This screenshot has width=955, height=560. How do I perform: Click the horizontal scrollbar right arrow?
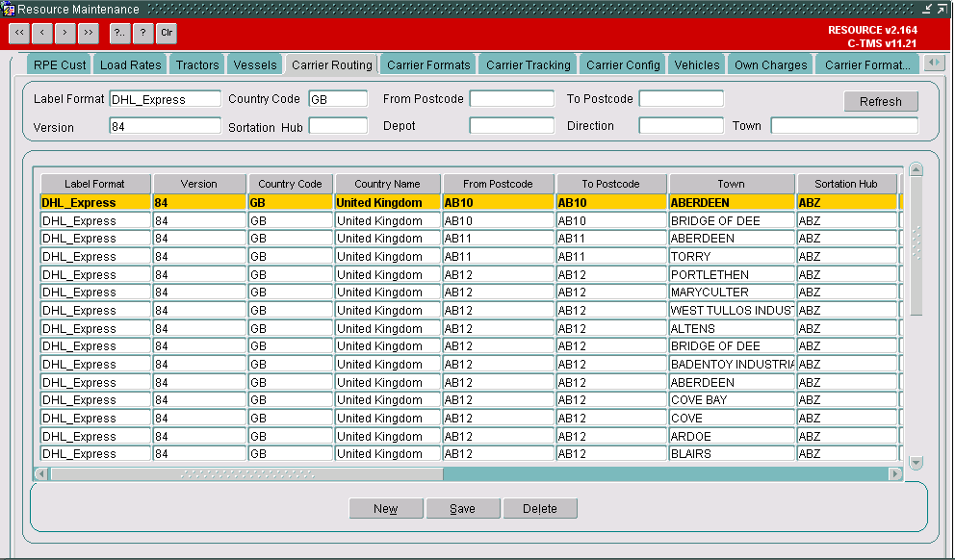coord(895,473)
